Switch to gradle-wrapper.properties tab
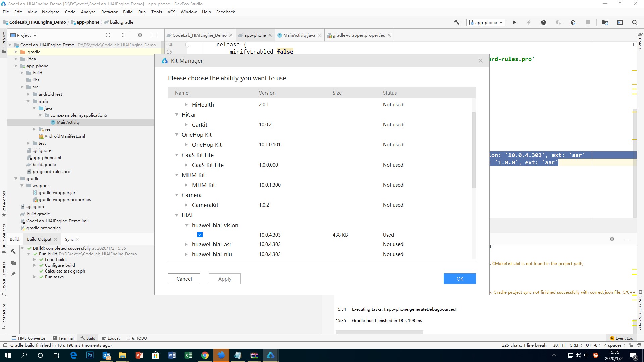 [359, 35]
